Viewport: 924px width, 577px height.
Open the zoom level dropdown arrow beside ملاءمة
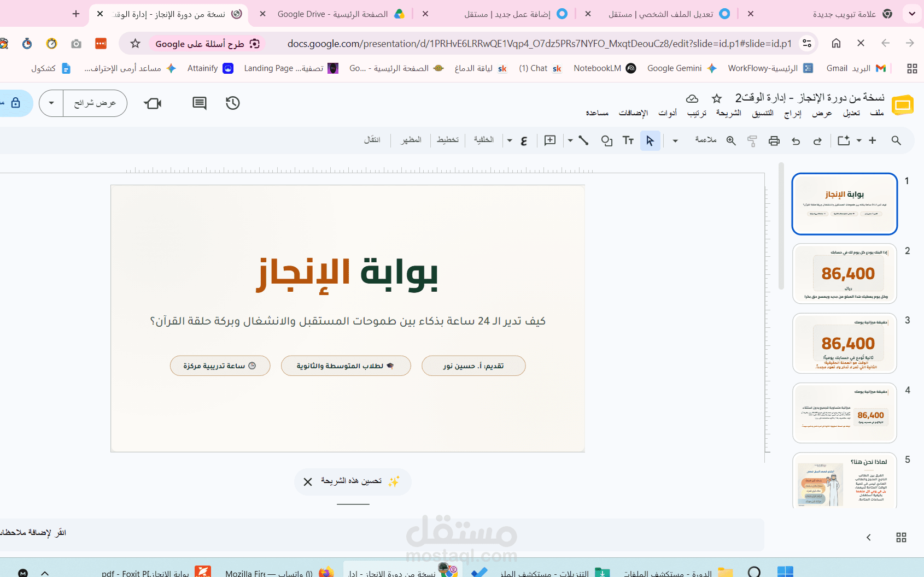[675, 140]
